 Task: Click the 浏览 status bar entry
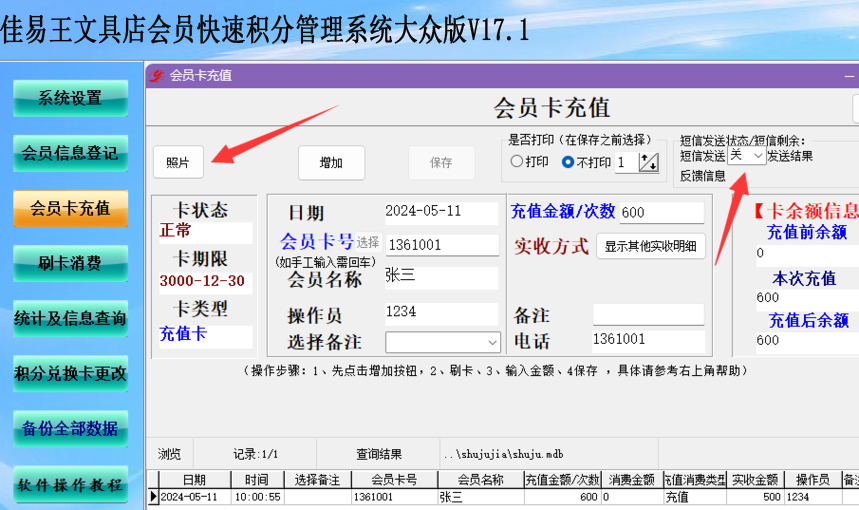(169, 454)
